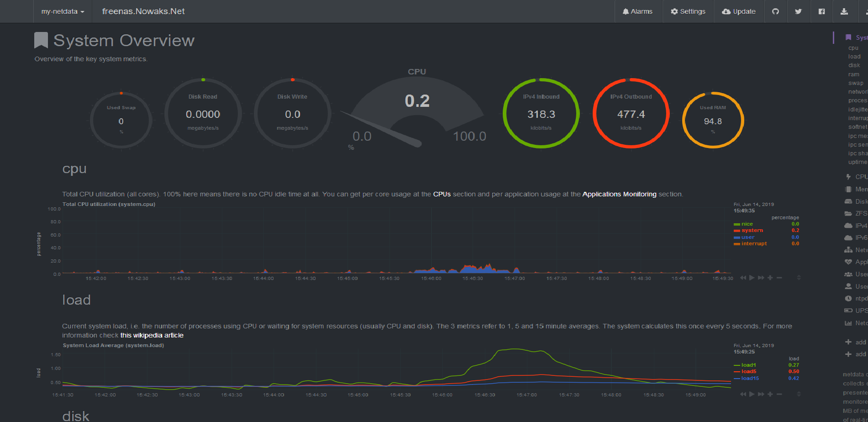Screen dimensions: 868x422
Task: Select 'swap' in the sidebar menu
Action: 856,83
